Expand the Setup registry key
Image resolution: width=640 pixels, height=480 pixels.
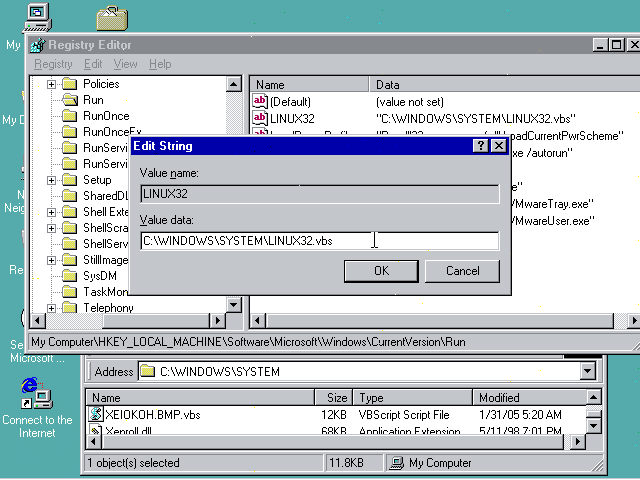click(x=51, y=180)
